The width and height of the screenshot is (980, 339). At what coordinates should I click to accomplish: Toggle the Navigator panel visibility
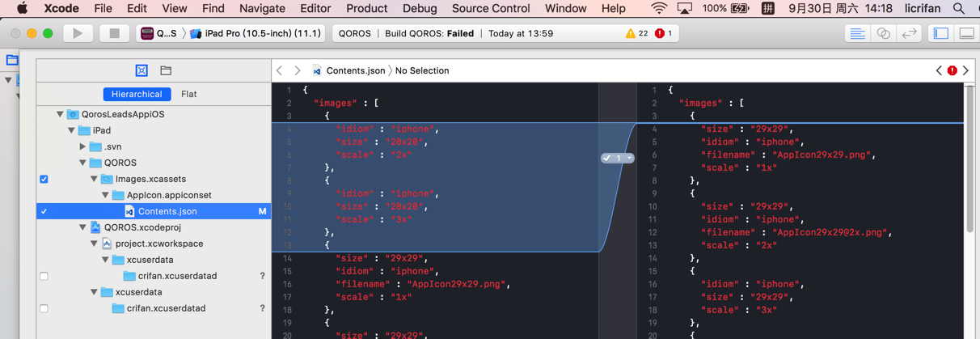click(x=941, y=33)
